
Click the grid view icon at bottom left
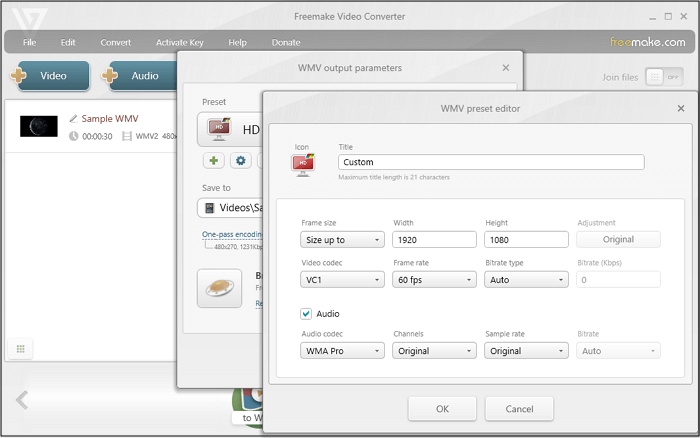click(19, 348)
